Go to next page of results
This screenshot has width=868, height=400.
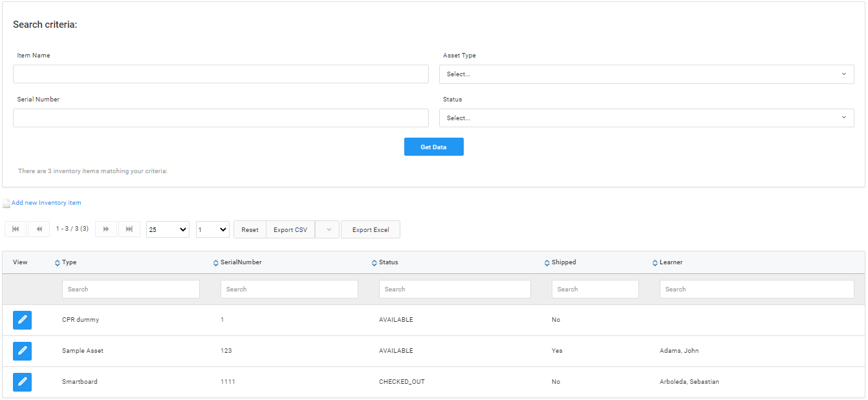coord(106,229)
